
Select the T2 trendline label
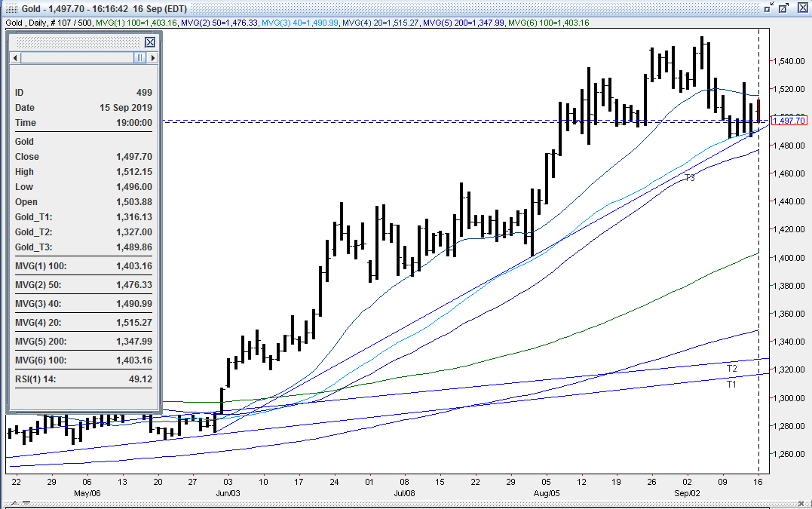(731, 369)
